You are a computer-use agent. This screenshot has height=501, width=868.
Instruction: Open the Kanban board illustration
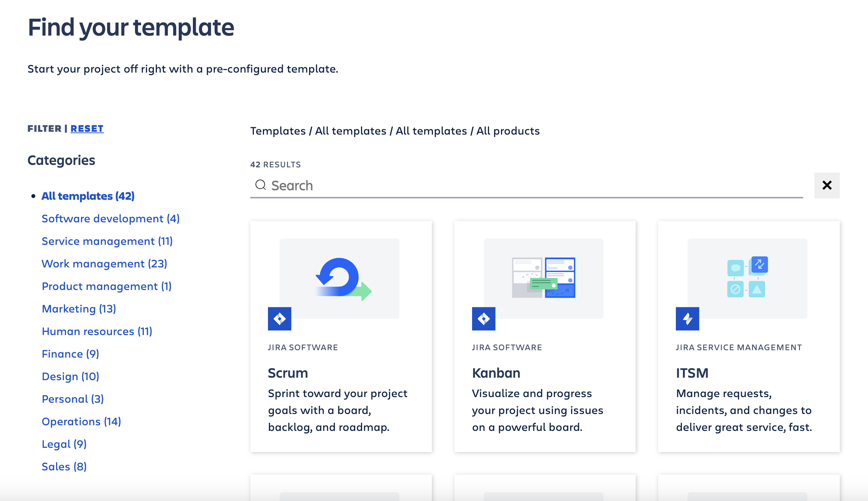click(543, 278)
